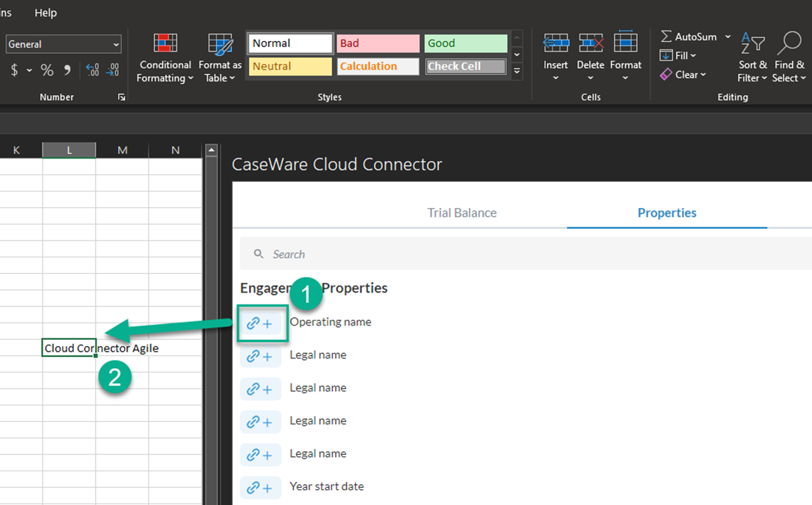Open Sort & Filter menu
Screen dimensions: 812x505
(752, 57)
